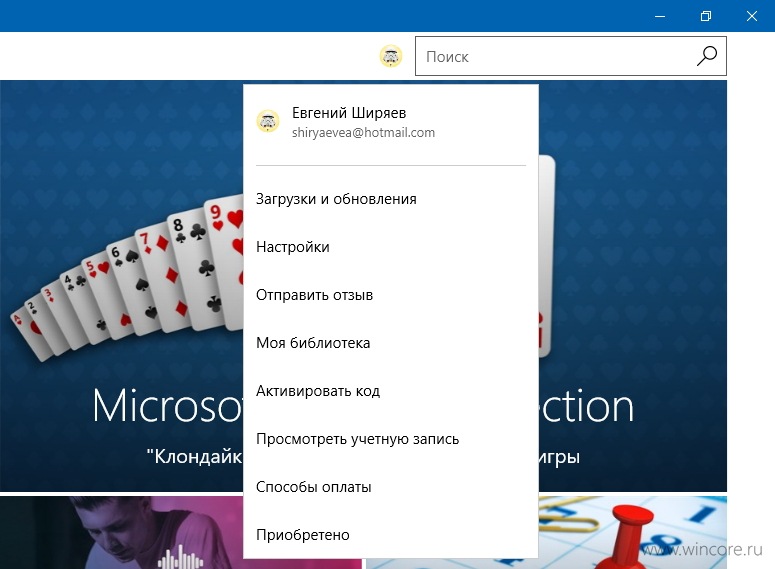Screen dimensions: 775x569
Task: Close the Store window
Action: coord(752,16)
